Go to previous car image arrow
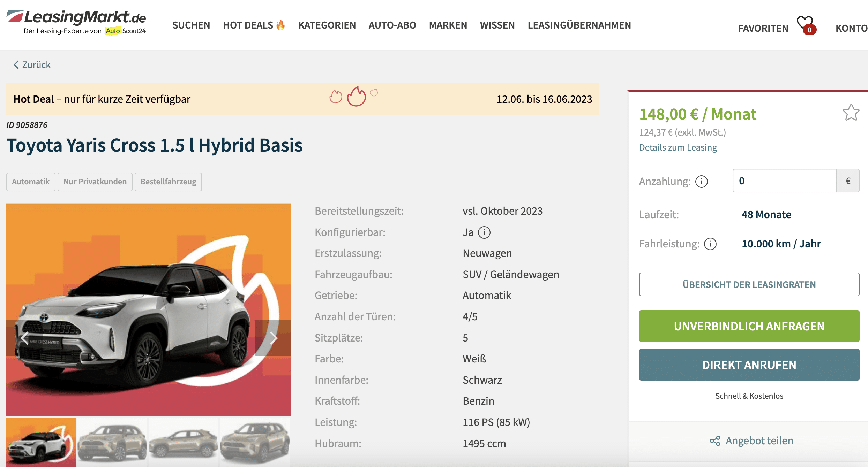This screenshot has width=868, height=467. [25, 338]
